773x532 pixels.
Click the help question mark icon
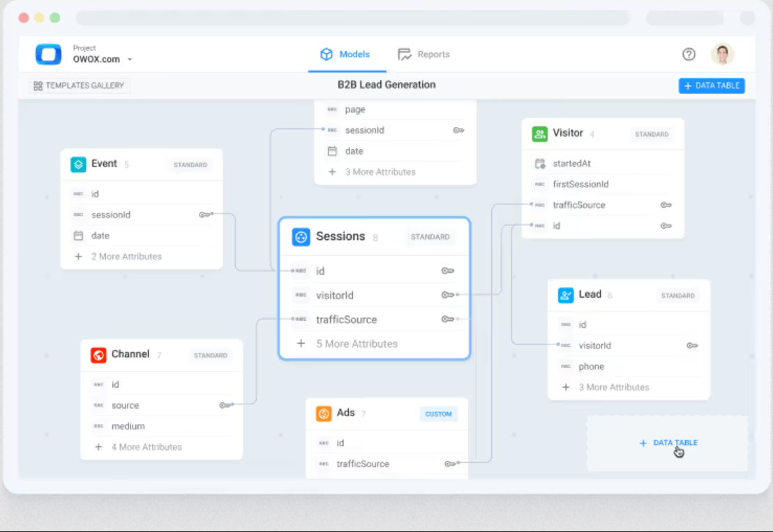tap(689, 54)
